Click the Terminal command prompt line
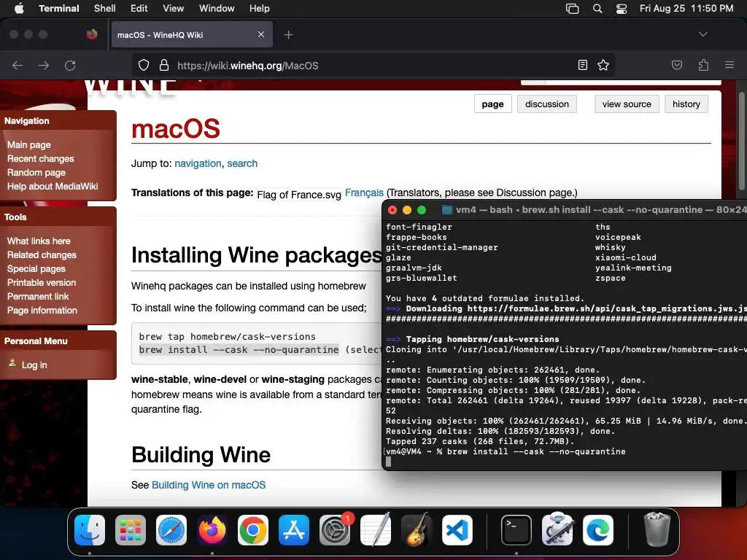Image resolution: width=747 pixels, height=560 pixels. [x=506, y=451]
